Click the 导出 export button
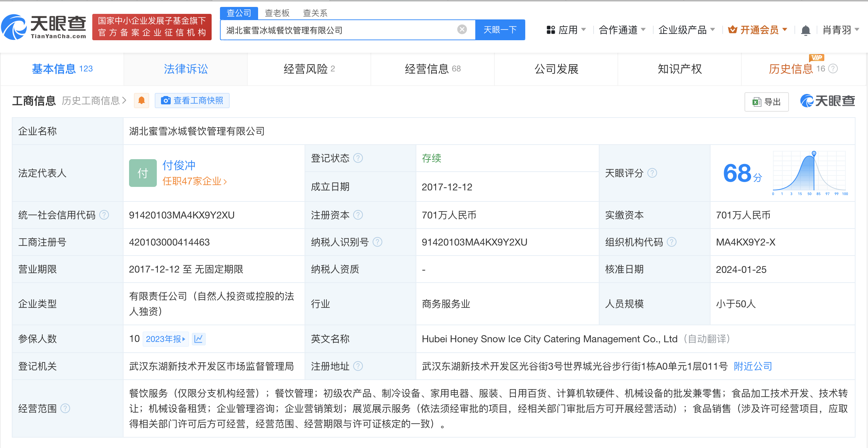The height and width of the screenshot is (448, 868). coord(767,102)
